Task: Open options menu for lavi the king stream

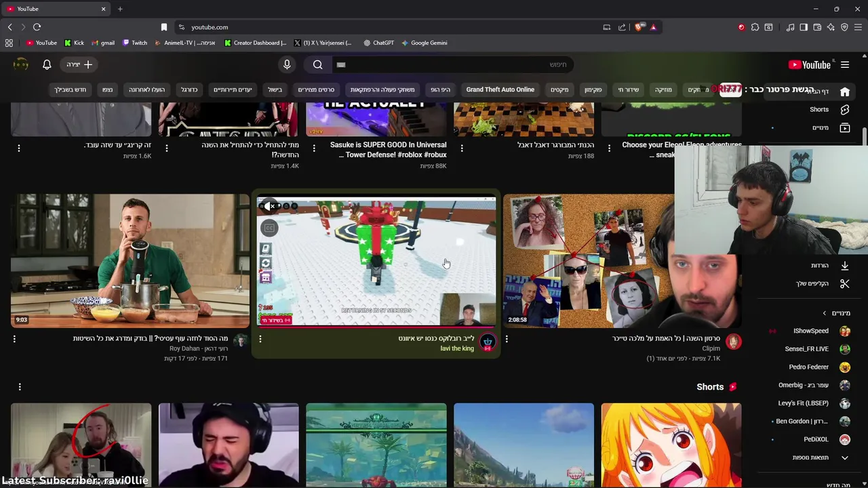Action: 260,338
